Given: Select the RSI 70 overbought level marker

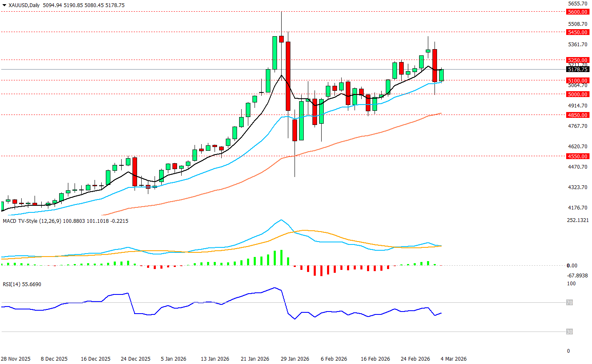Looking at the screenshot, I should coord(569,303).
